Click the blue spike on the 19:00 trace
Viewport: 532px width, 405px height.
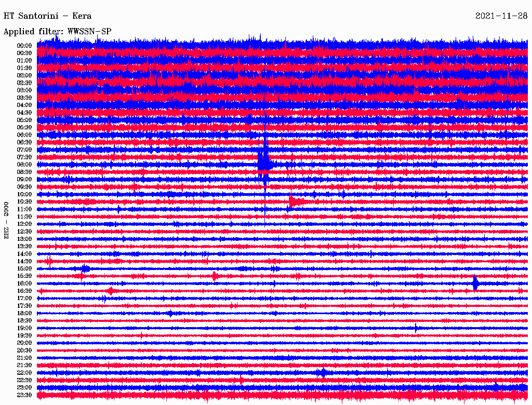(x=416, y=328)
